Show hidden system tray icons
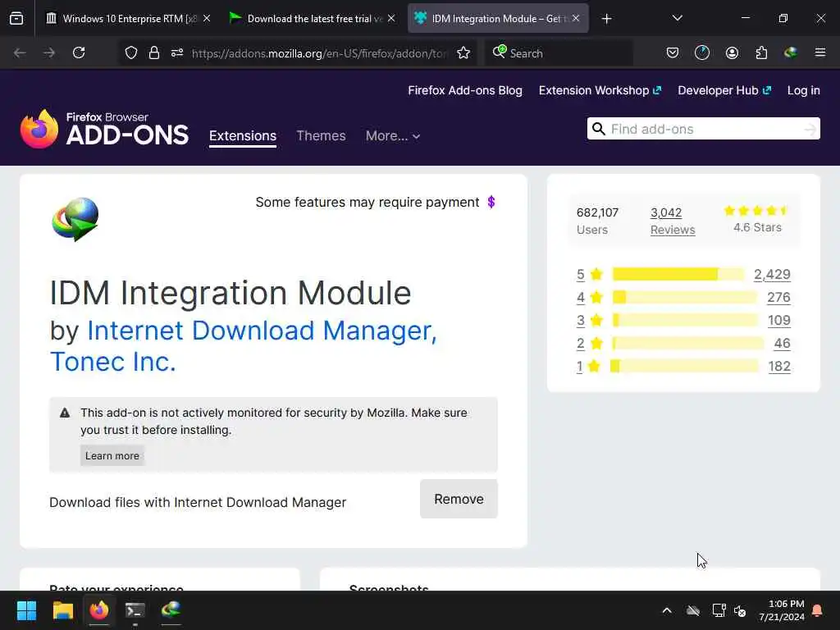The height and width of the screenshot is (630, 840). pyautogui.click(x=667, y=610)
